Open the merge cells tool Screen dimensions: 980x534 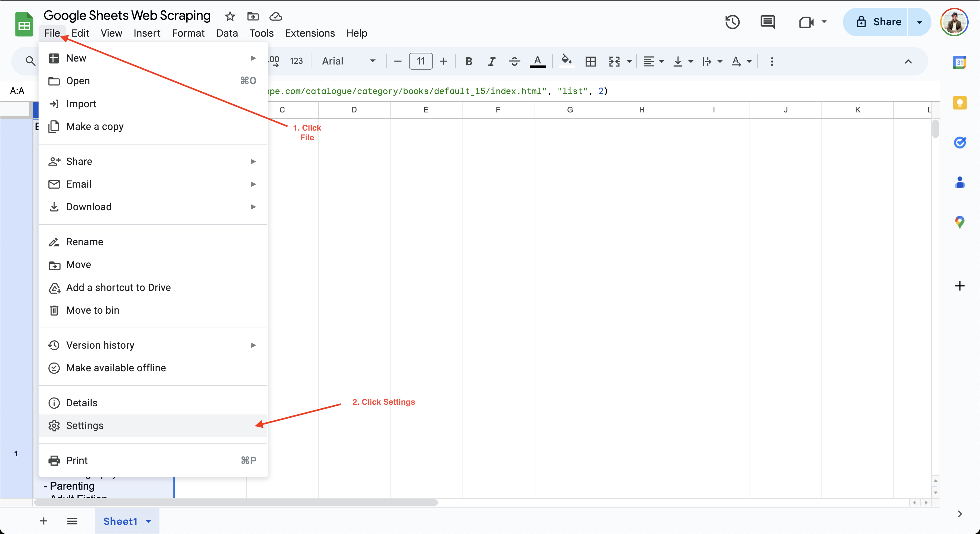click(x=615, y=61)
